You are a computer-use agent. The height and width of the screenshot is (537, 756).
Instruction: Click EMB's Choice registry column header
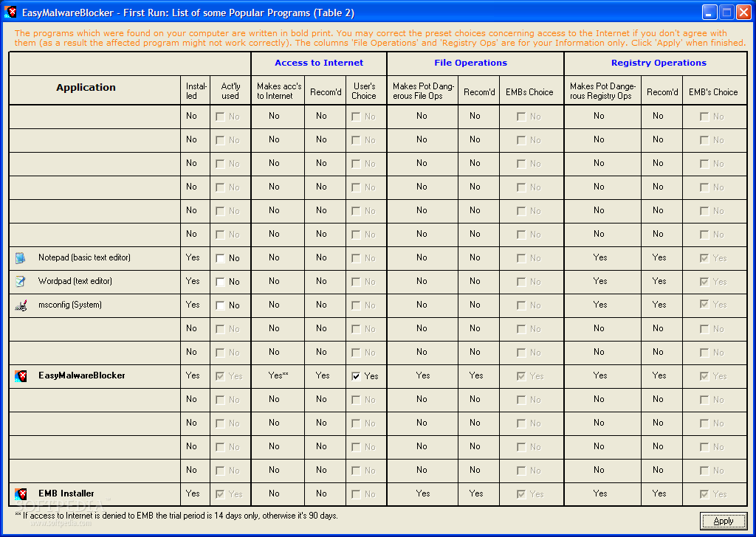(713, 92)
